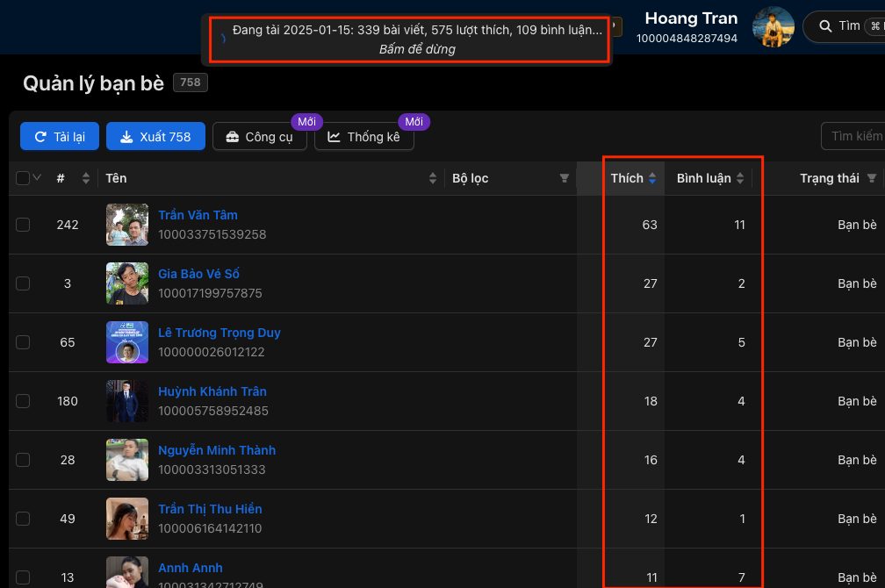Open Trần Văn Tâm's profile link
The height and width of the screenshot is (588, 885).
coord(198,215)
